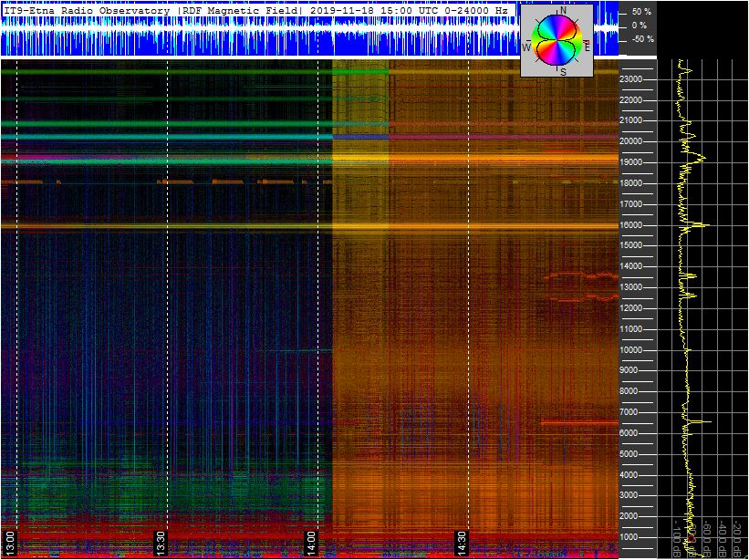Click the compass direction color wheel
The image size is (749, 560).
(x=557, y=40)
